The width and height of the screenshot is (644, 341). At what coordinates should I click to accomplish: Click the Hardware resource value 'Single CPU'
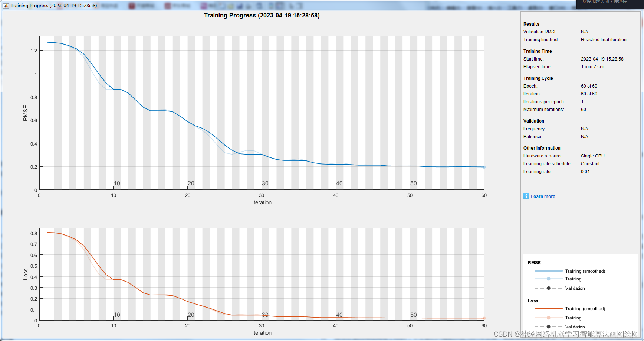pyautogui.click(x=592, y=156)
